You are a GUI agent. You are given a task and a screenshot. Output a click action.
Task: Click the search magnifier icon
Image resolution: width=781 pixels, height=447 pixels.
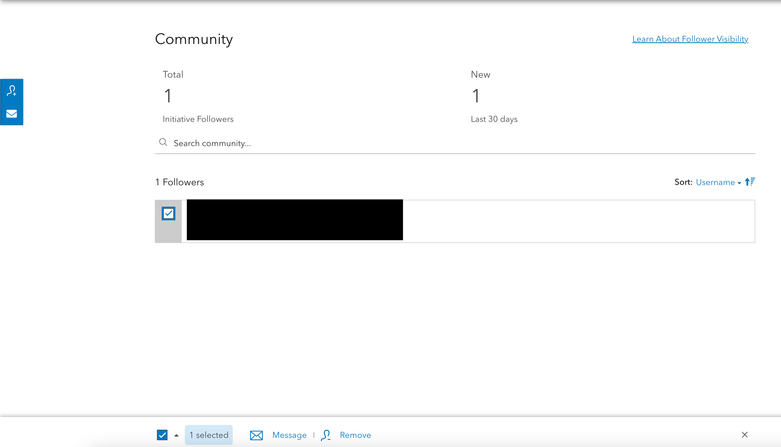(x=163, y=143)
